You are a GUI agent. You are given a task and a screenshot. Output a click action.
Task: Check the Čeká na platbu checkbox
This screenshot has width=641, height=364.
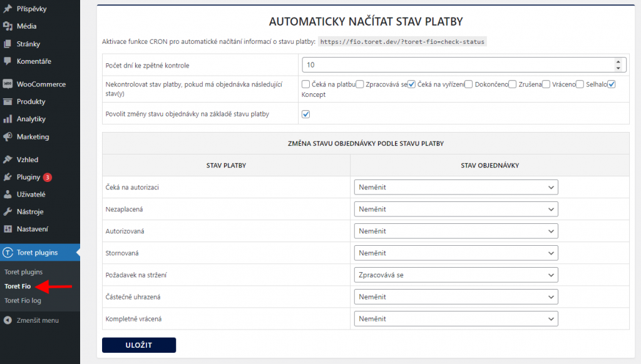[x=305, y=84]
